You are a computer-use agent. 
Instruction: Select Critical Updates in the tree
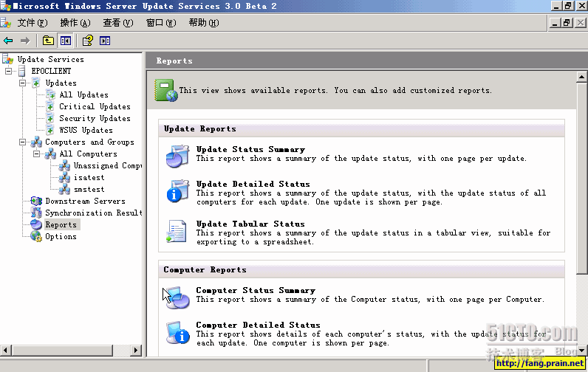point(95,106)
